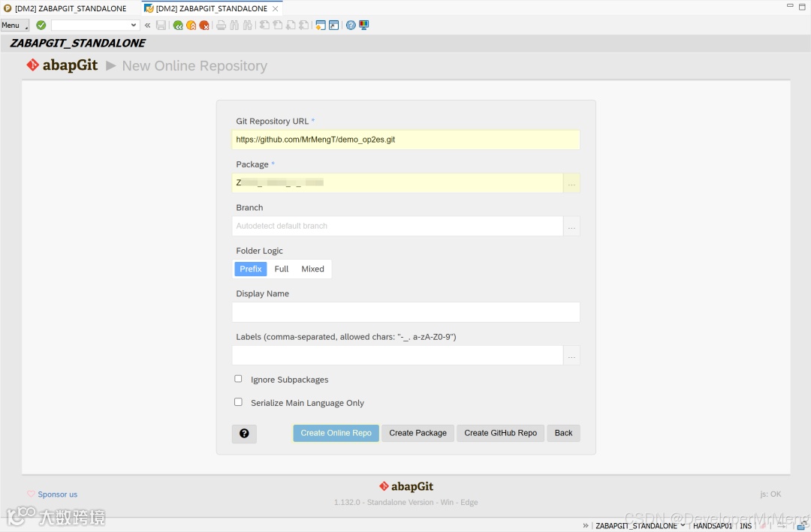
Task: Click the Create GitHub Repo button
Action: click(x=500, y=433)
